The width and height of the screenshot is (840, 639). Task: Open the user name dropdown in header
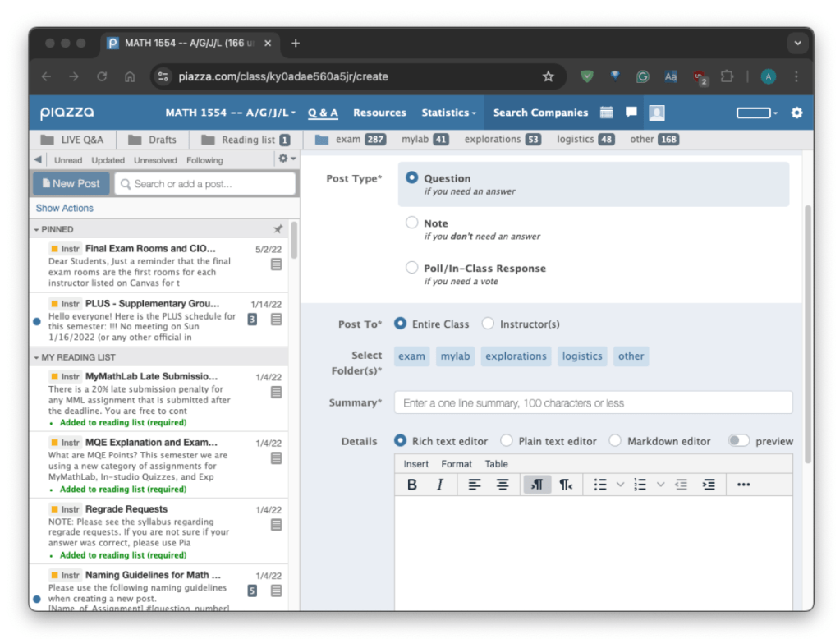pyautogui.click(x=757, y=113)
